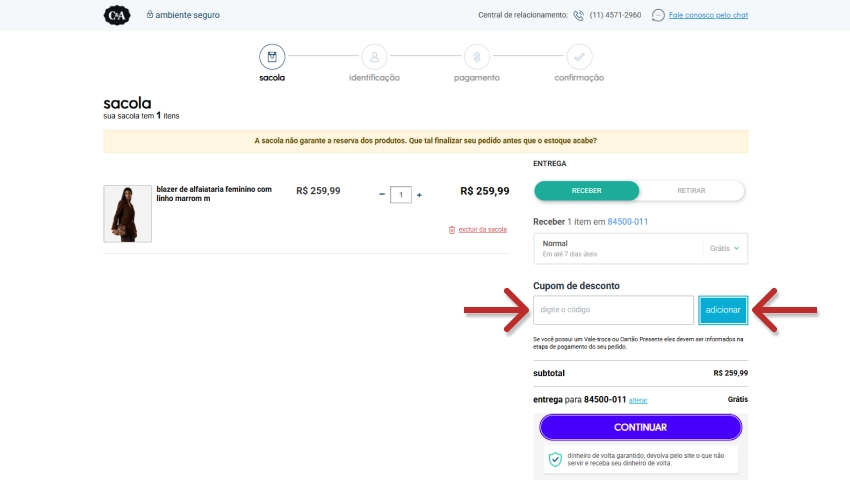Click the sacola step icon
The image size is (850, 480).
coord(272,56)
